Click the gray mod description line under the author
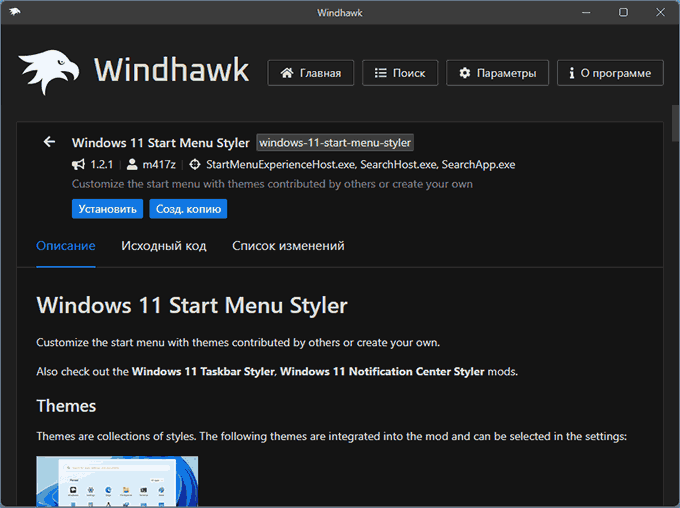Image resolution: width=680 pixels, height=508 pixels. 272,184
